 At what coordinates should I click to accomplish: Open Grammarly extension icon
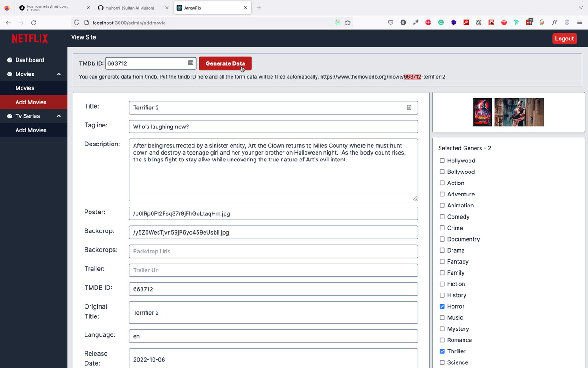pyautogui.click(x=441, y=23)
